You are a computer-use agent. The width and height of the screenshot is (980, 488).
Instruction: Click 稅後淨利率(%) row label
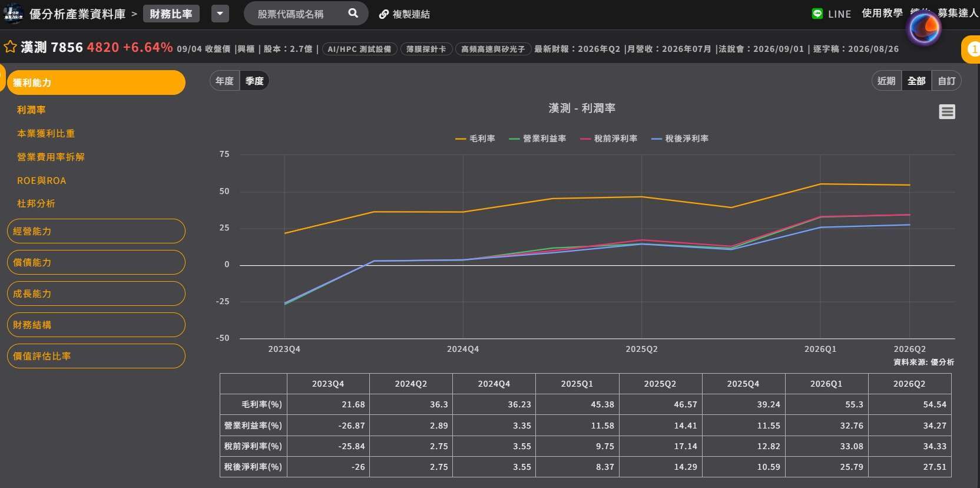(x=253, y=467)
